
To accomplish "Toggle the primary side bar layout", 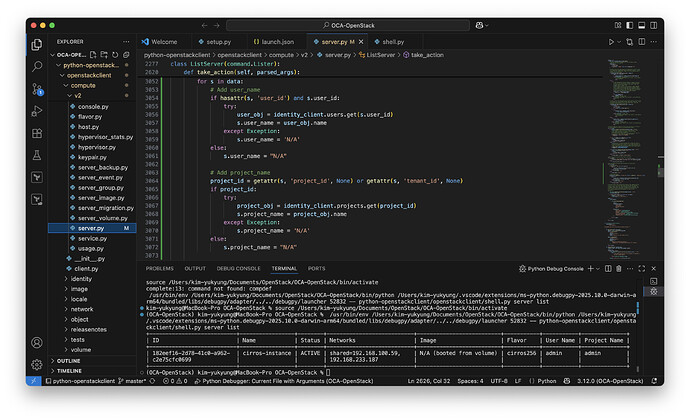I will (x=630, y=26).
